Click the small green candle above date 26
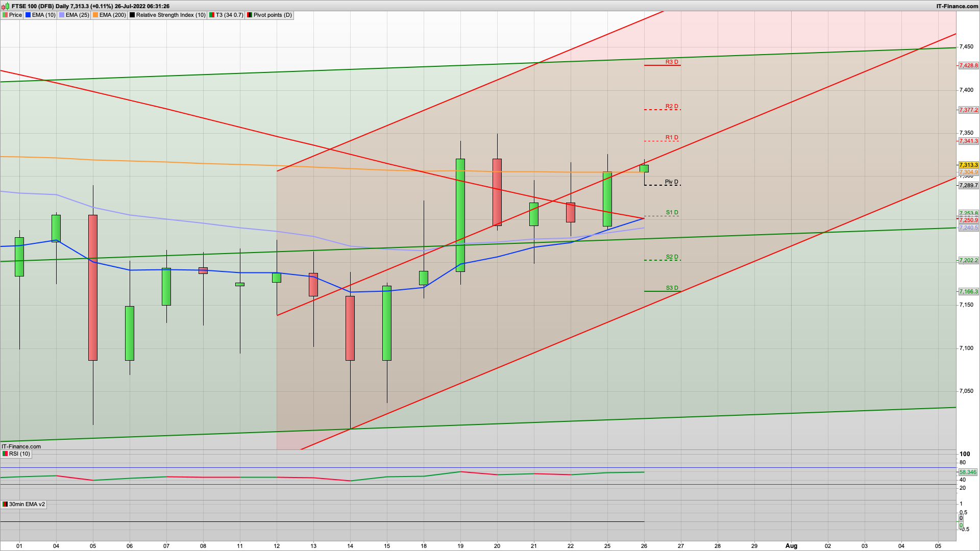Screen dimensions: 980x551 click(644, 168)
